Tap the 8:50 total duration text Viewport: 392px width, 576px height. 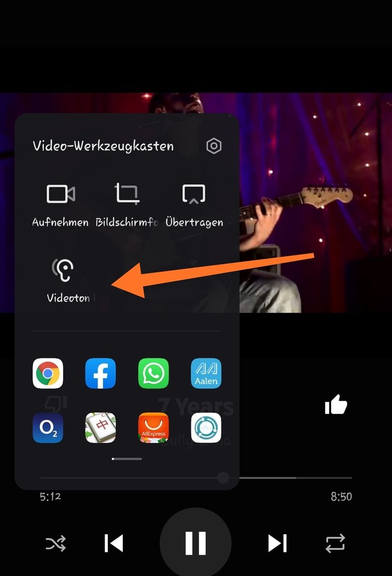341,497
